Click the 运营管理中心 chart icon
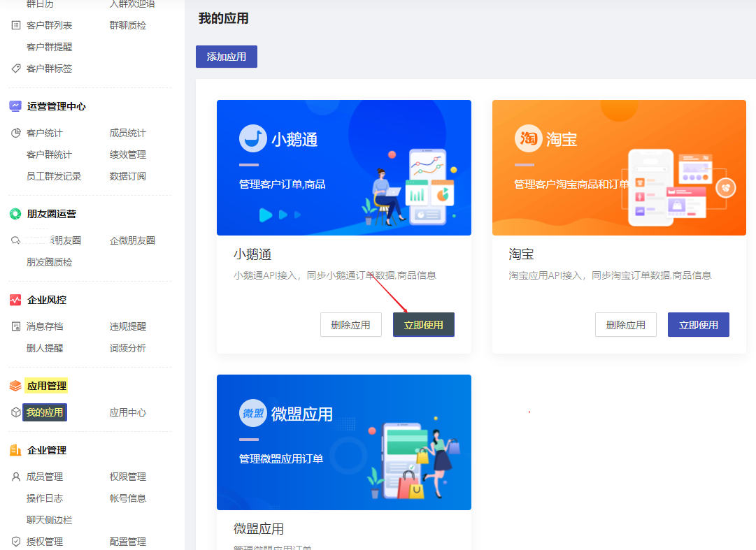The width and height of the screenshot is (756, 550). (15, 106)
